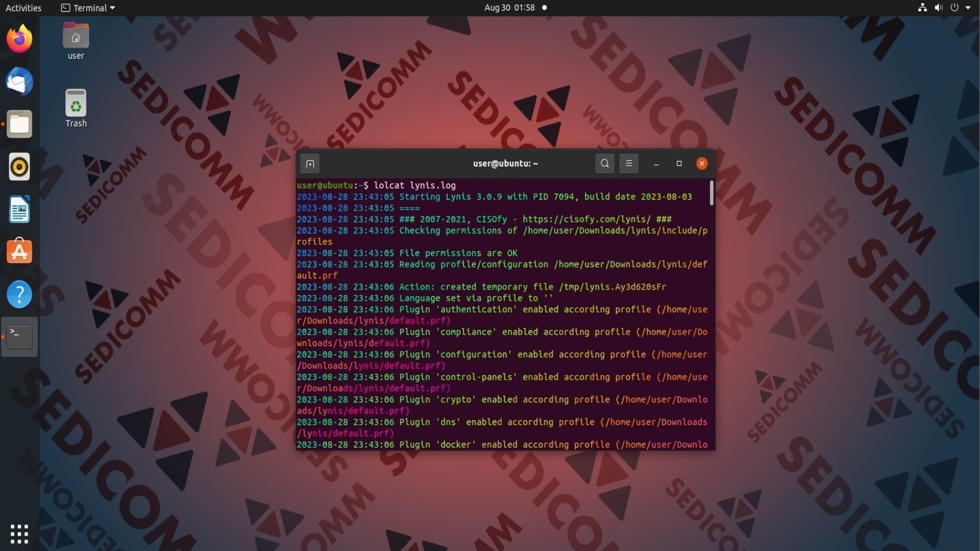
Task: Click the 'Language set via profile' line
Action: coord(425,298)
